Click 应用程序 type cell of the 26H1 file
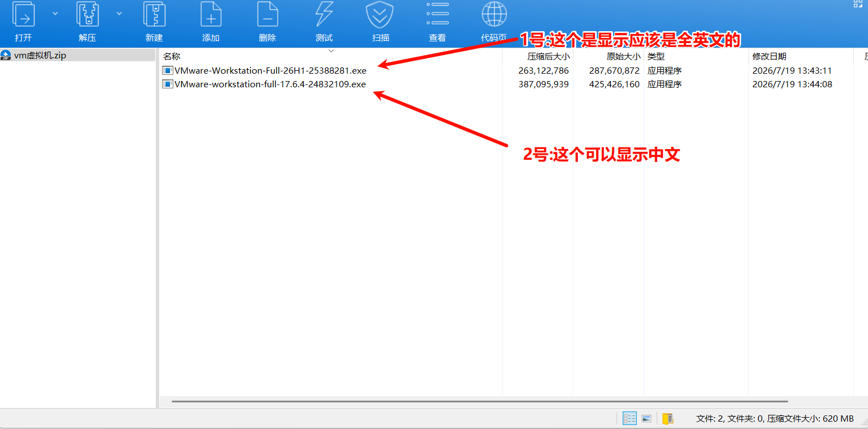Viewport: 868px width, 429px height. click(665, 71)
